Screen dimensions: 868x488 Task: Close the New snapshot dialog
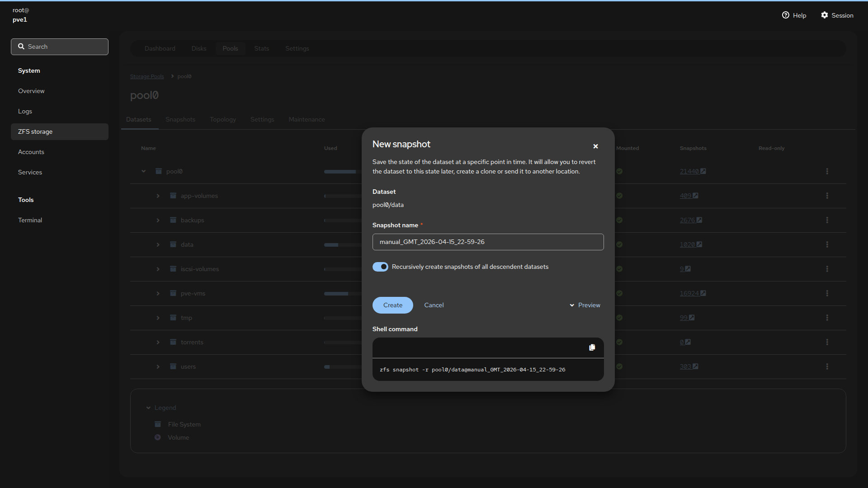(x=595, y=146)
